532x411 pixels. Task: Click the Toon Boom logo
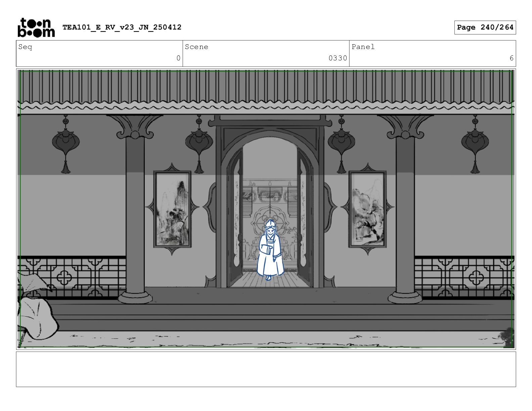coord(36,27)
